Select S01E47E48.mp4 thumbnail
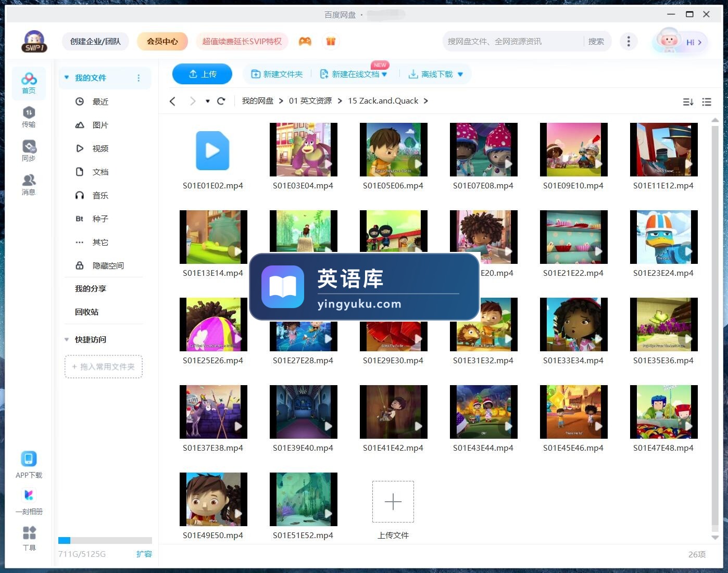The width and height of the screenshot is (728, 573). pyautogui.click(x=664, y=412)
